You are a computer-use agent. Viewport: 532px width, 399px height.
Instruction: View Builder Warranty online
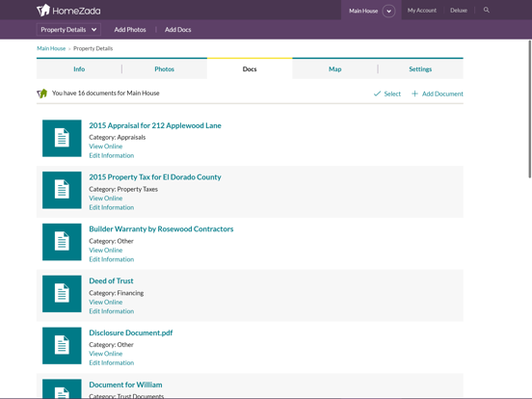point(105,250)
